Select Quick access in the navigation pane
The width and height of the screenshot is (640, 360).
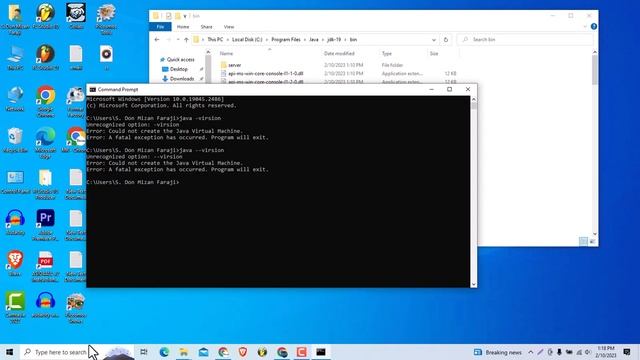(180, 60)
